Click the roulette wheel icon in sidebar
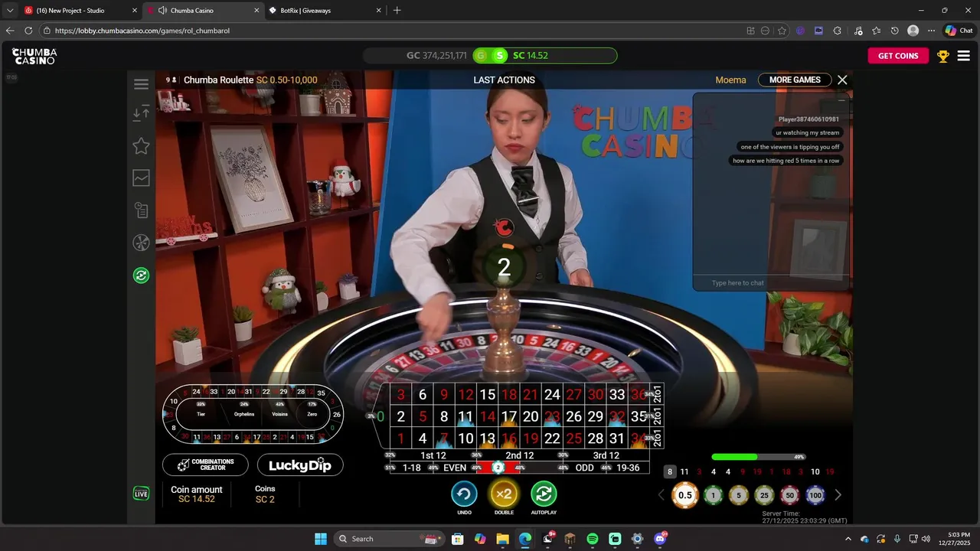This screenshot has width=980, height=551. pyautogui.click(x=142, y=243)
